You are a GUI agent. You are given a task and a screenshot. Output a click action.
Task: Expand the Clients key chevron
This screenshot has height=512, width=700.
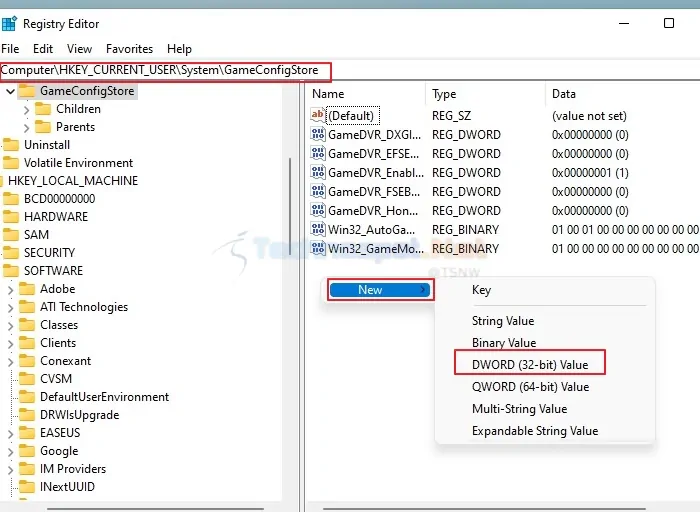10,344
